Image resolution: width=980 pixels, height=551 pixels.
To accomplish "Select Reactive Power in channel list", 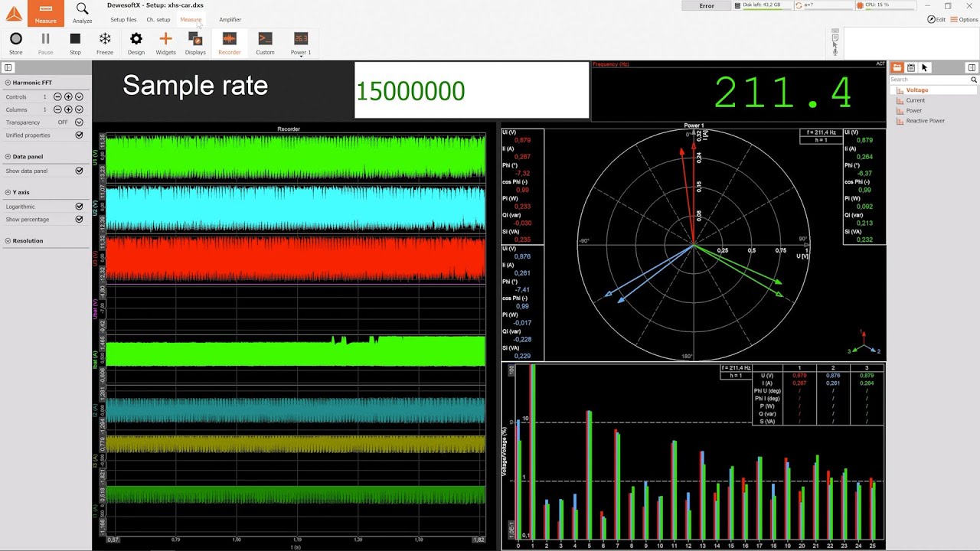I will pos(925,121).
